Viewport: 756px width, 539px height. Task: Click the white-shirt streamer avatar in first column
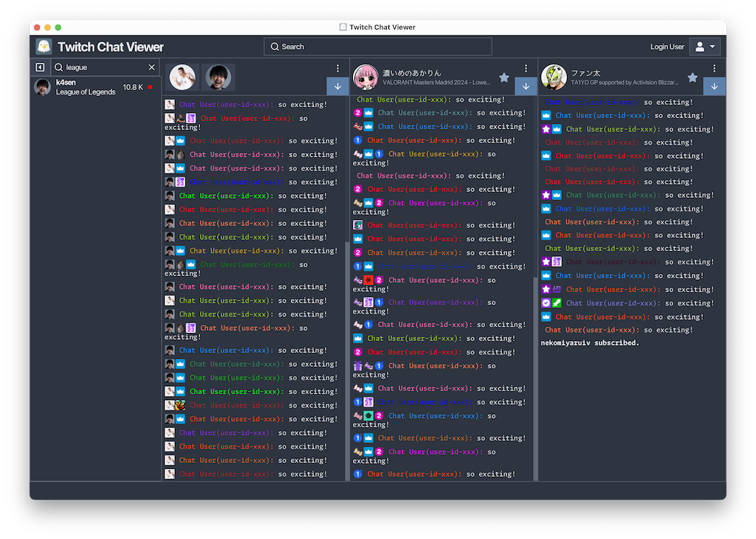[x=182, y=77]
